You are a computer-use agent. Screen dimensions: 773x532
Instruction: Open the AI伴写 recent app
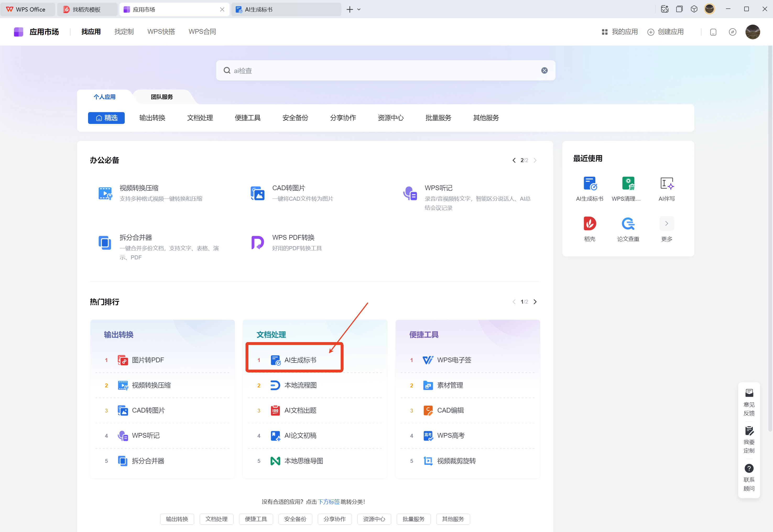point(666,184)
